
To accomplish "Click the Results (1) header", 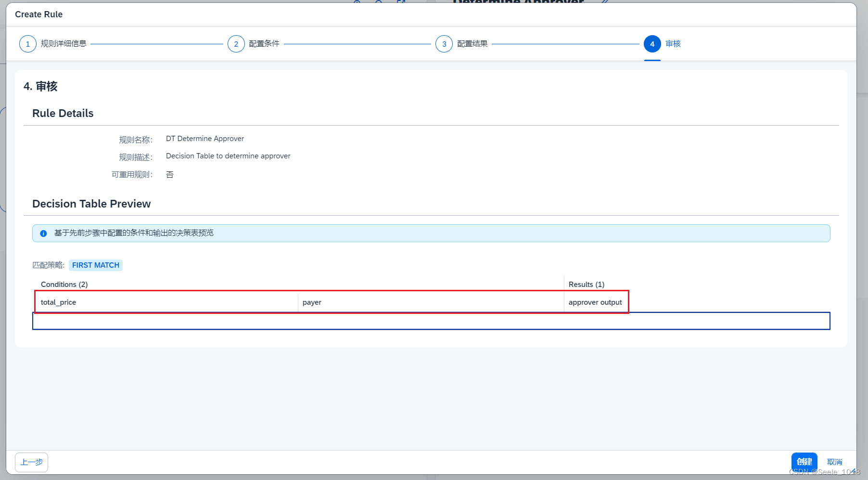I will (x=587, y=285).
